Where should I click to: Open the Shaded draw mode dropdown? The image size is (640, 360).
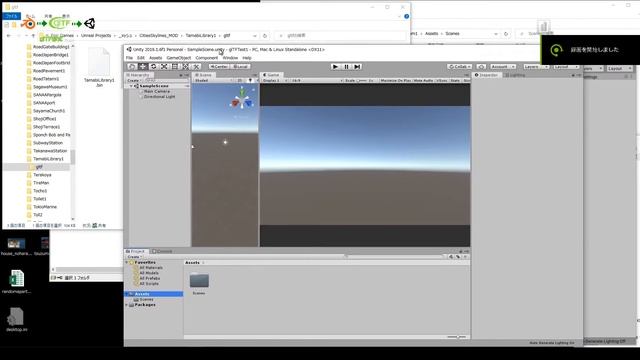click(x=213, y=80)
